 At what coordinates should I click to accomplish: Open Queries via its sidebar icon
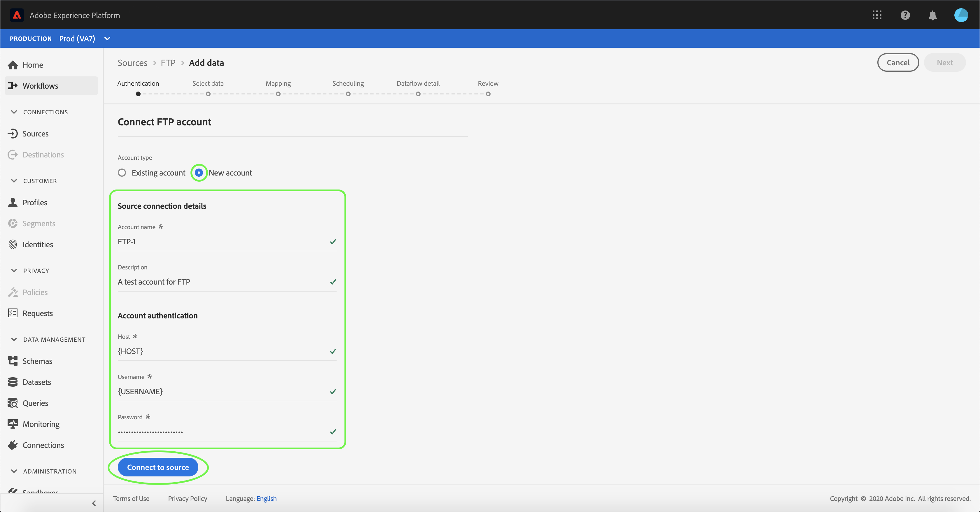click(13, 403)
